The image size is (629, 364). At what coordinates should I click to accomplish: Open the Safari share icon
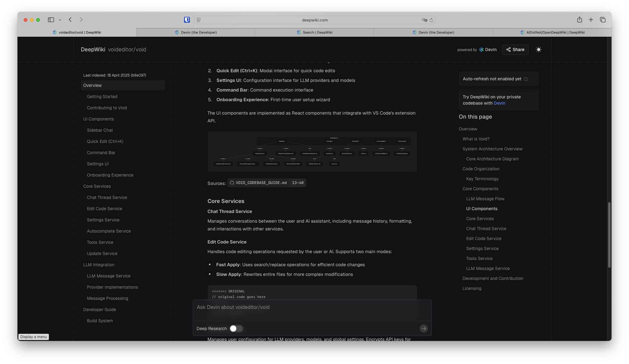point(579,20)
